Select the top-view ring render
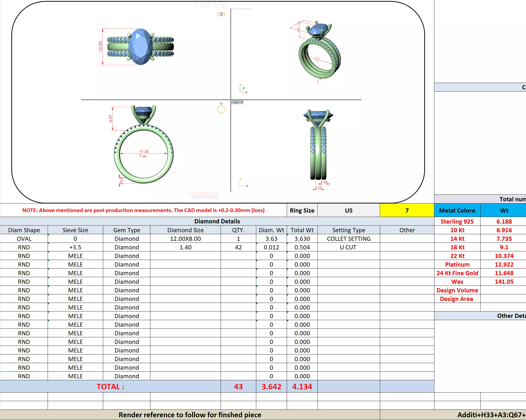The height and width of the screenshot is (420, 526). click(141, 47)
